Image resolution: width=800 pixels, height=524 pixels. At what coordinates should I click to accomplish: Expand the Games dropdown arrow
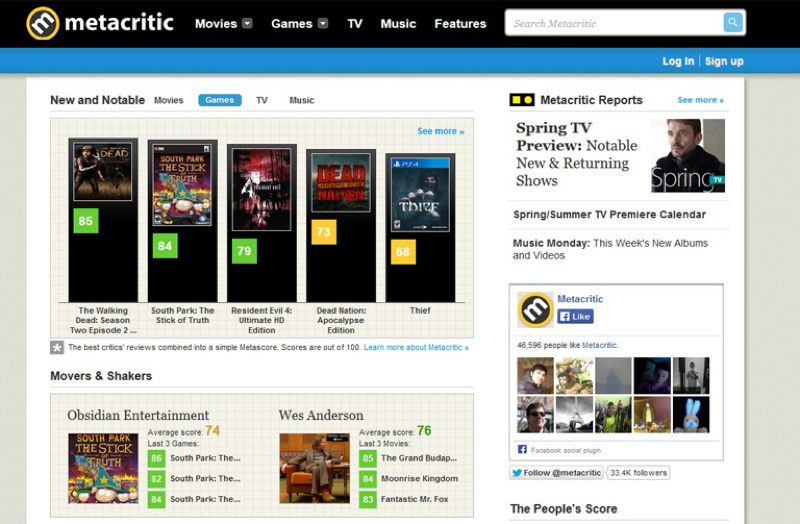(x=323, y=23)
